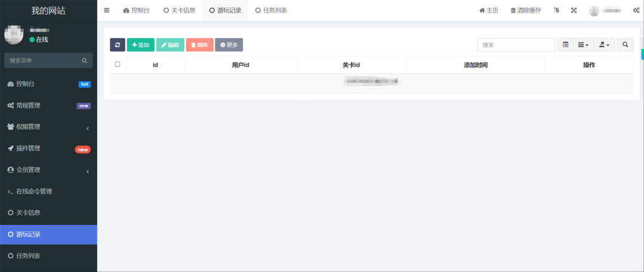Click the red 删除 delete button

point(200,45)
